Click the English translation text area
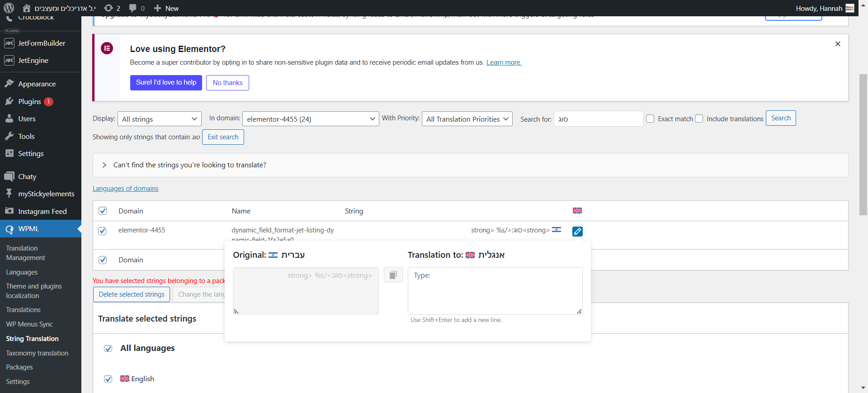This screenshot has width=868, height=393. tap(495, 291)
